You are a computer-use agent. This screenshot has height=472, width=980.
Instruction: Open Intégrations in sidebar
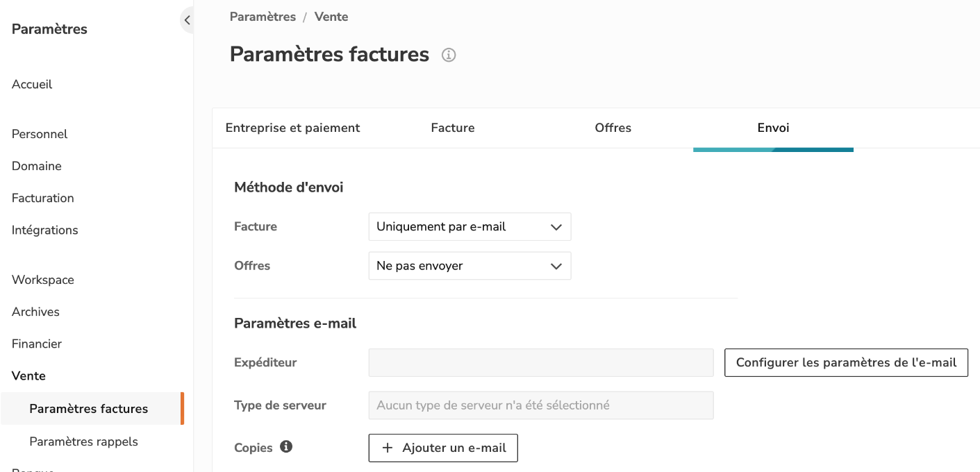point(45,230)
